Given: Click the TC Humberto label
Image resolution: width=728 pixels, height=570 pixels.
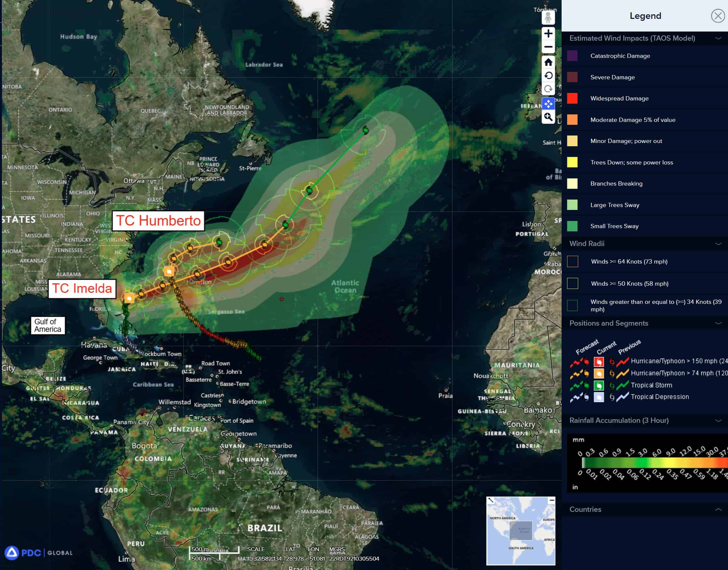Looking at the screenshot, I should click(x=158, y=221).
